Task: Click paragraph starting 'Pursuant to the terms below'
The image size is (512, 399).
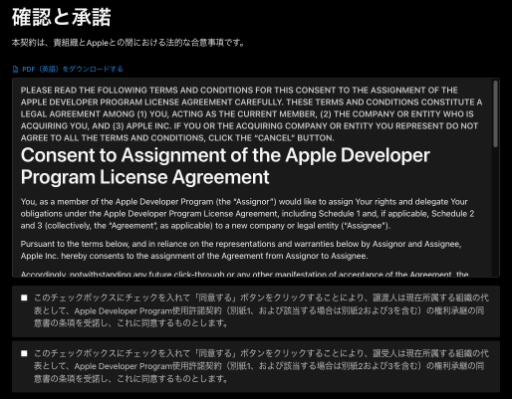Action: [241, 250]
